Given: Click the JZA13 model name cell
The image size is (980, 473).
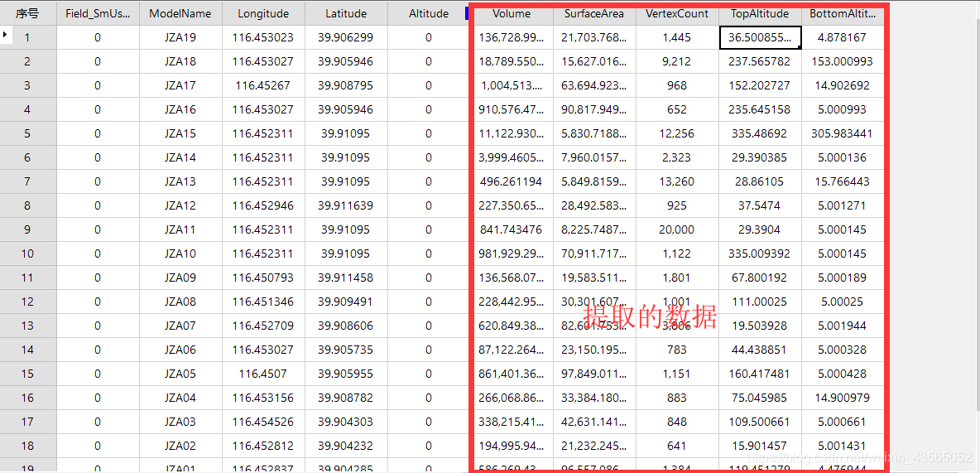Looking at the screenshot, I should click(x=180, y=181).
